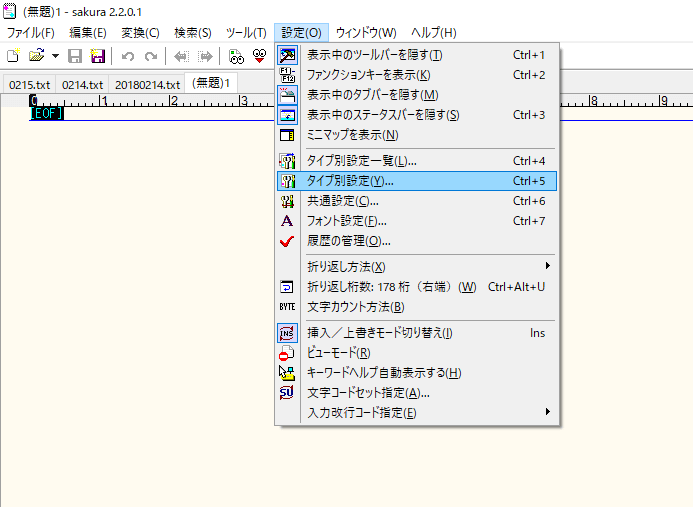Click the New file toolbar icon

(x=13, y=56)
